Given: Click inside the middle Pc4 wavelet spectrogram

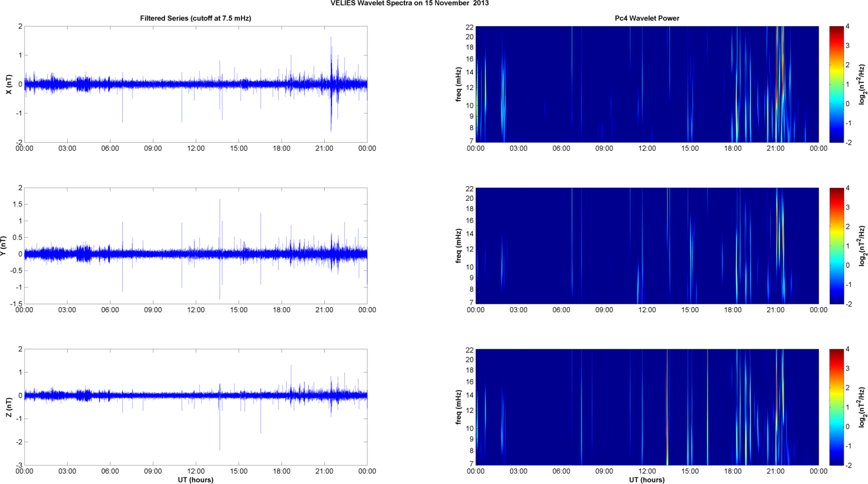Looking at the screenshot, I should 647,246.
